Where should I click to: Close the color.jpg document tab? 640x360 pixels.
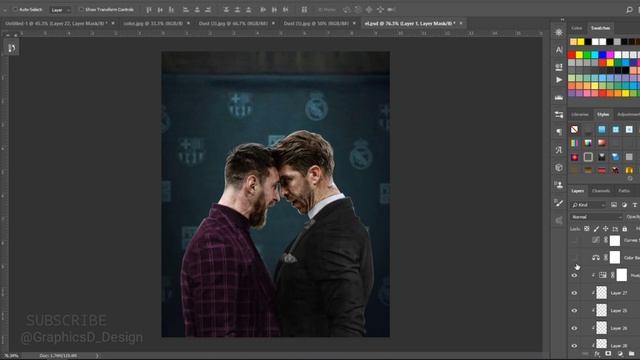pyautogui.click(x=188, y=24)
